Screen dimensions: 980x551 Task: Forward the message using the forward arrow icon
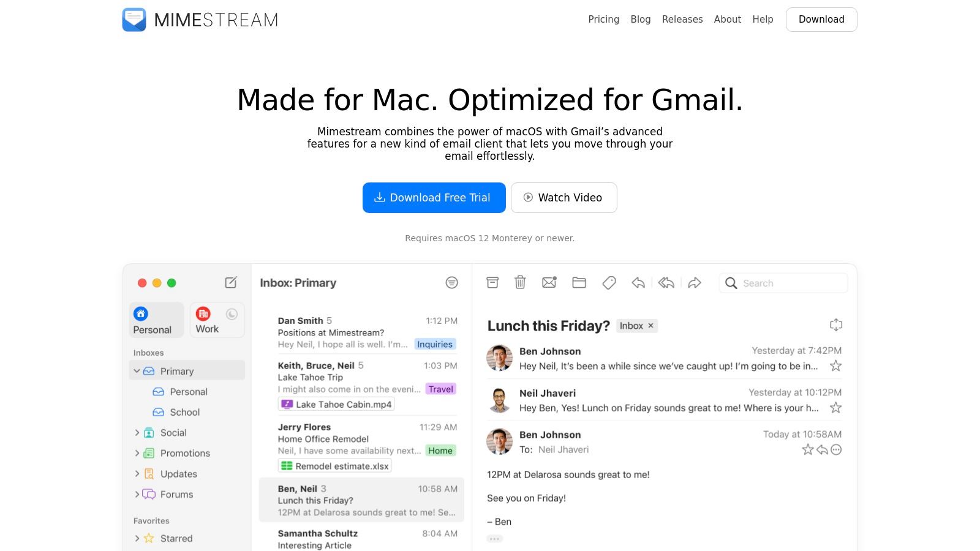(695, 282)
